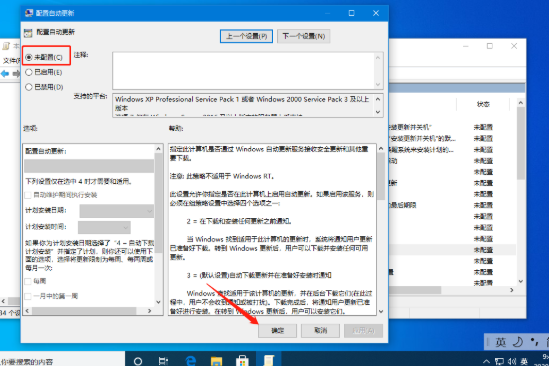The image size is (549, 366).
Task: Click up arrow of options panel scrollbar
Action: coord(158,149)
